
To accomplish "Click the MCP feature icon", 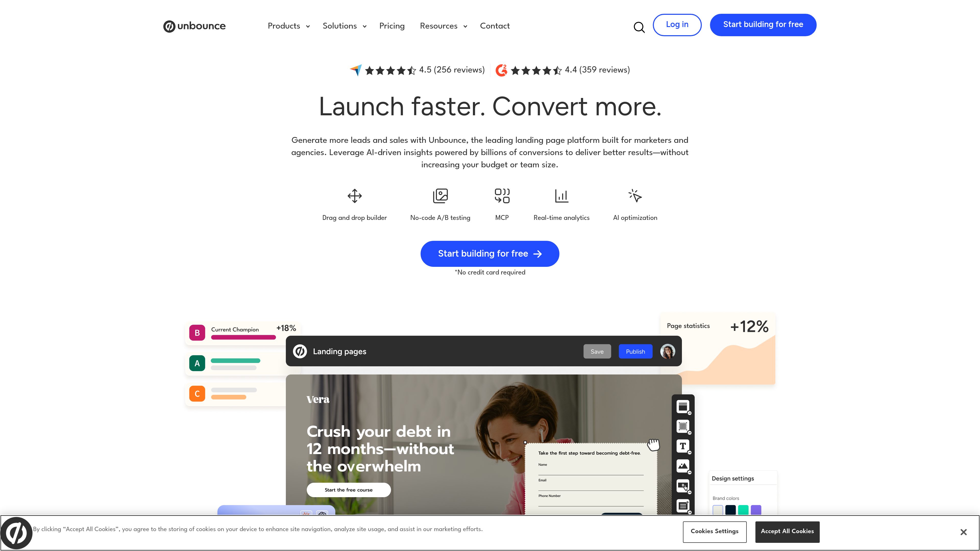I will (x=502, y=196).
